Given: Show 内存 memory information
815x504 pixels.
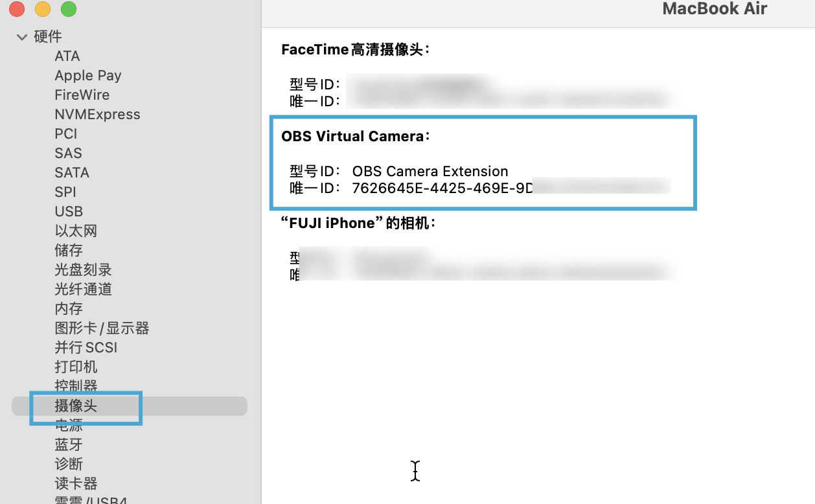Looking at the screenshot, I should point(69,309).
